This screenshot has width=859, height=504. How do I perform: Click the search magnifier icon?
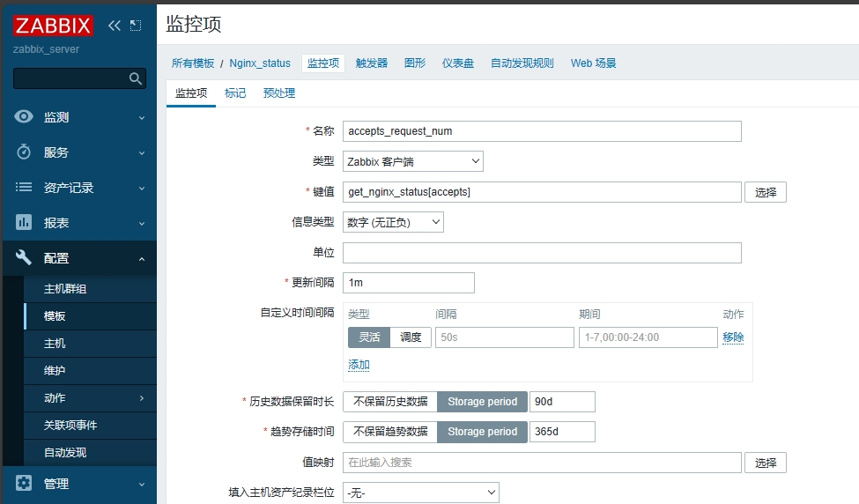point(136,78)
